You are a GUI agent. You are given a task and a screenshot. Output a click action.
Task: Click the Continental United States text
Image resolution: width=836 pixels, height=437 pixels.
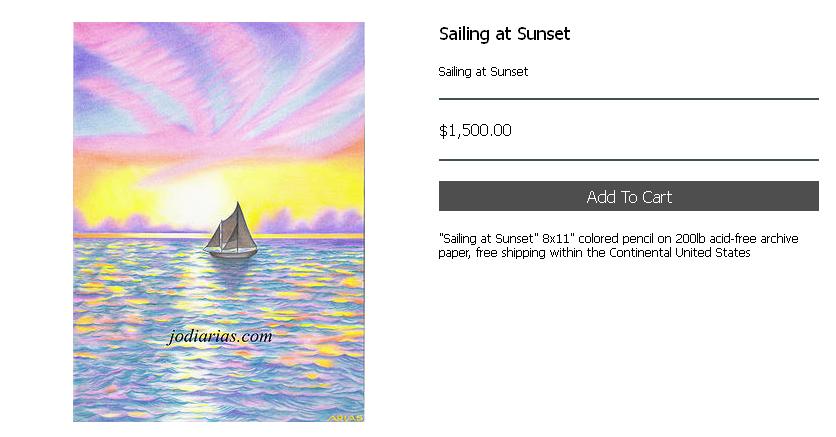tap(680, 253)
